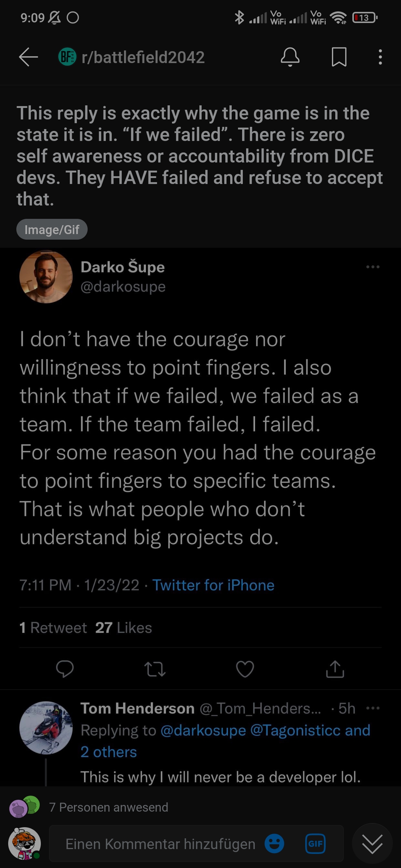Toggle the heart like icon
This screenshot has height=868, width=401.
245,669
